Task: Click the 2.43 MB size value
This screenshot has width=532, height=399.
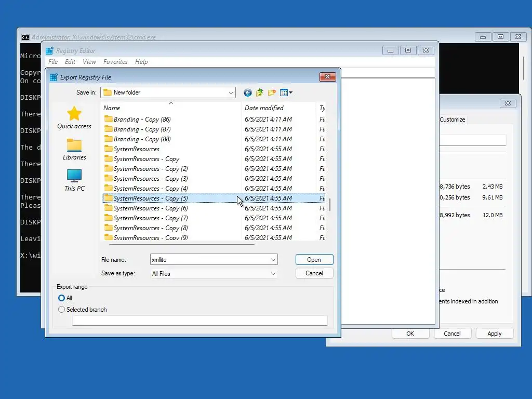Action: click(x=493, y=187)
